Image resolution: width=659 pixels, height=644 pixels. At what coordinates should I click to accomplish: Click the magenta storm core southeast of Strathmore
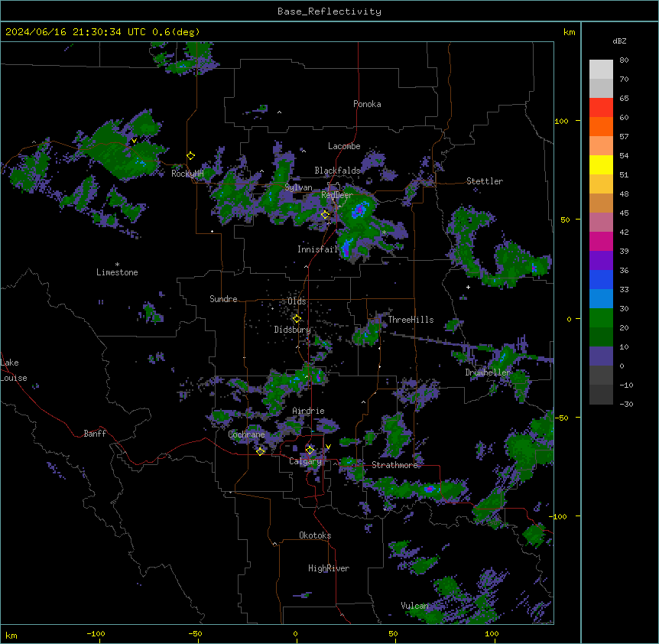pos(429,489)
